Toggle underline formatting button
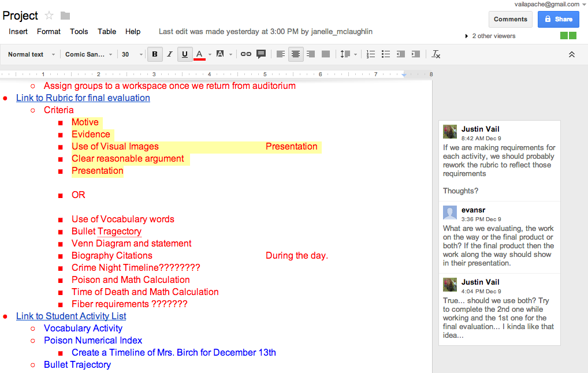Viewport: 588px width, 373px height. 184,54
